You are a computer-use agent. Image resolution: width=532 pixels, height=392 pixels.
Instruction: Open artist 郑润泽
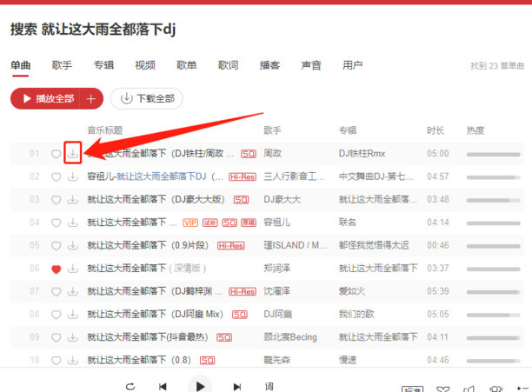276,269
